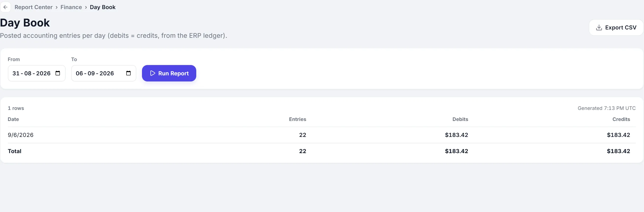The height and width of the screenshot is (212, 644).
Task: Click the back arrow icon
Action: pyautogui.click(x=5, y=7)
